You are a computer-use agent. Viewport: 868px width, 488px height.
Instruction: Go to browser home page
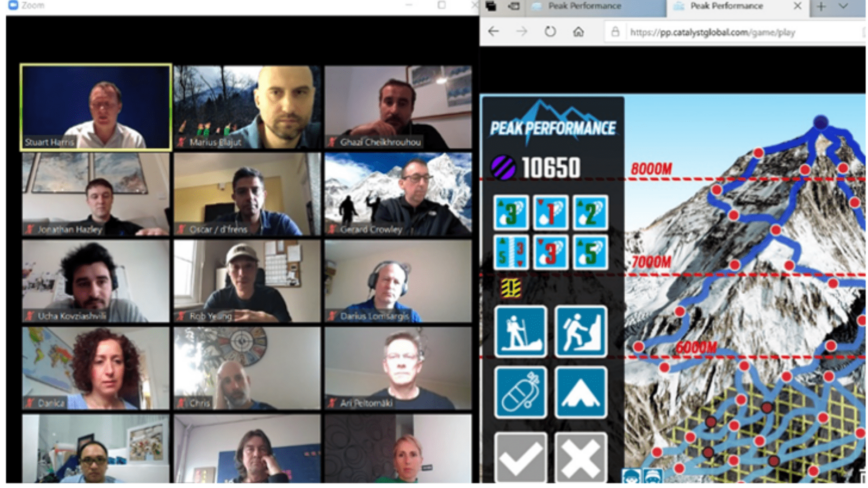tap(578, 32)
